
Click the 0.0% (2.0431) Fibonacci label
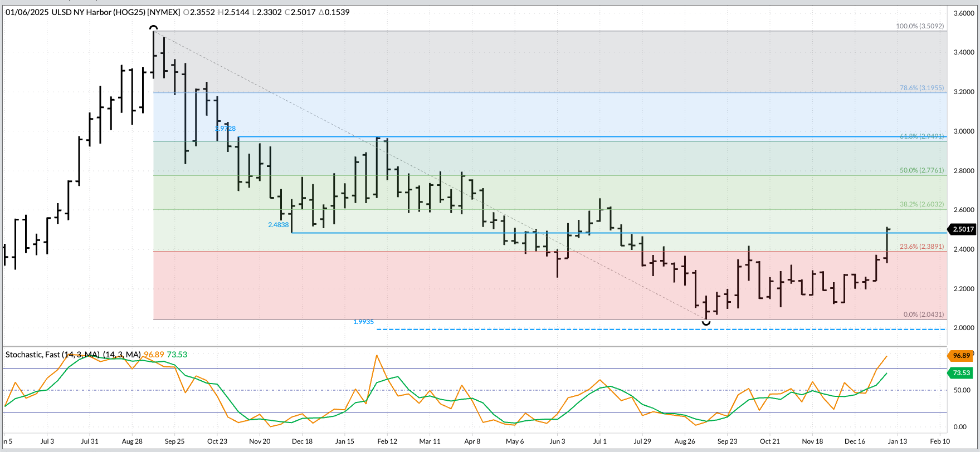tap(923, 315)
